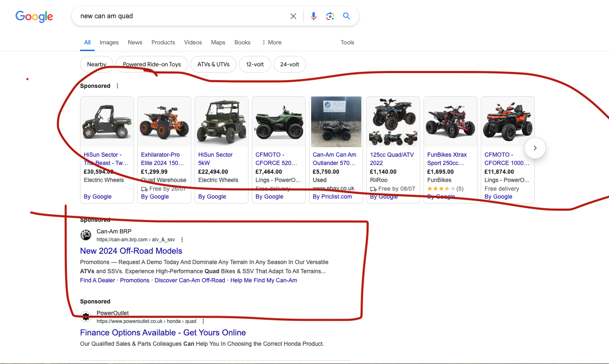Click the Can-Am BRP favicon
Image resolution: width=609 pixels, height=364 pixels.
[x=86, y=235]
